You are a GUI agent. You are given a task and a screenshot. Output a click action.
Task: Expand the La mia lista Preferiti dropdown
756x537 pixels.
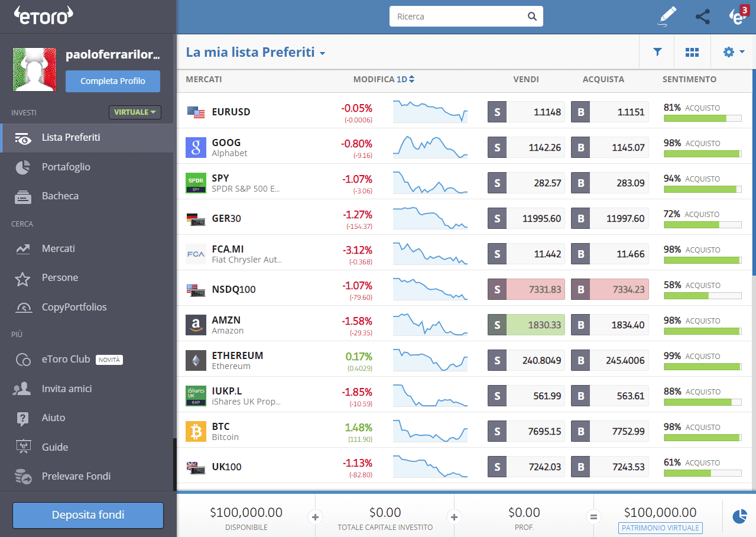click(x=322, y=53)
